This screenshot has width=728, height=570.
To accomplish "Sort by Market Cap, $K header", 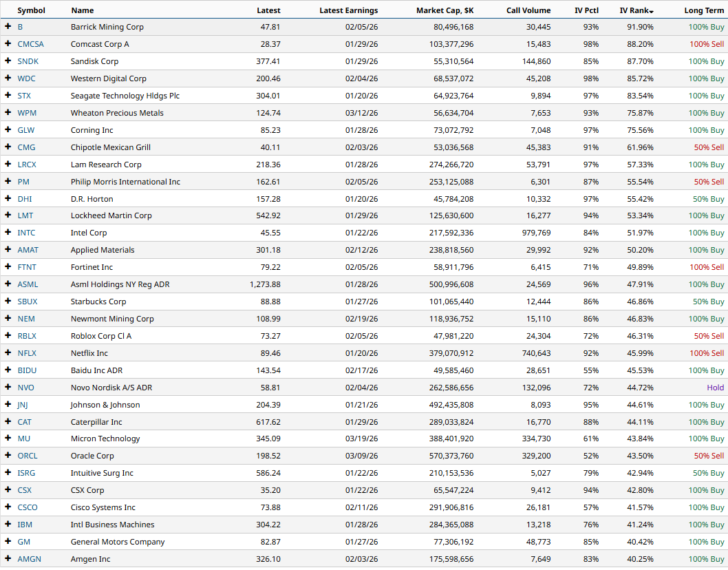I will click(445, 10).
